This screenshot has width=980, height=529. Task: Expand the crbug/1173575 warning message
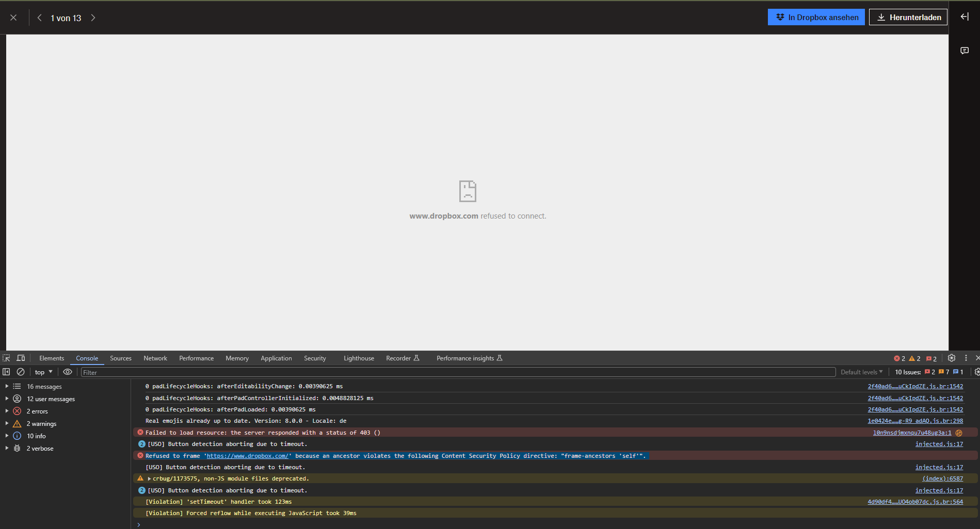pyautogui.click(x=149, y=478)
